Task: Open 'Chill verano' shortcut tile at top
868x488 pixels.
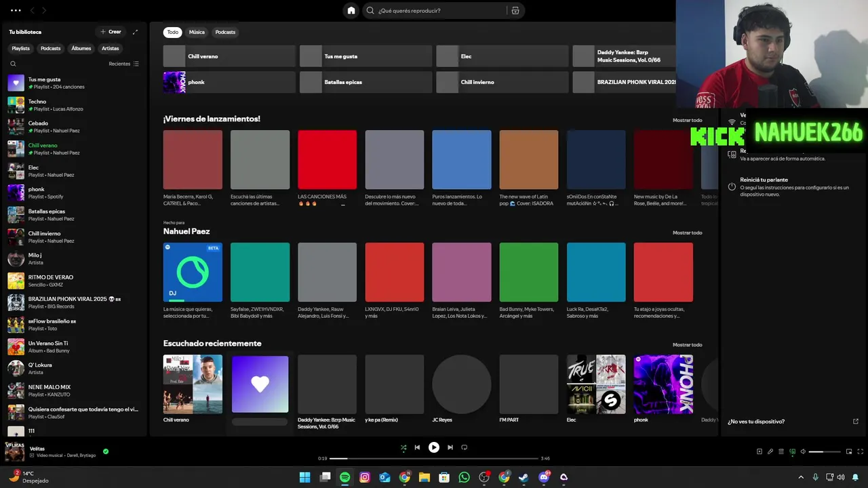Action: click(x=229, y=56)
